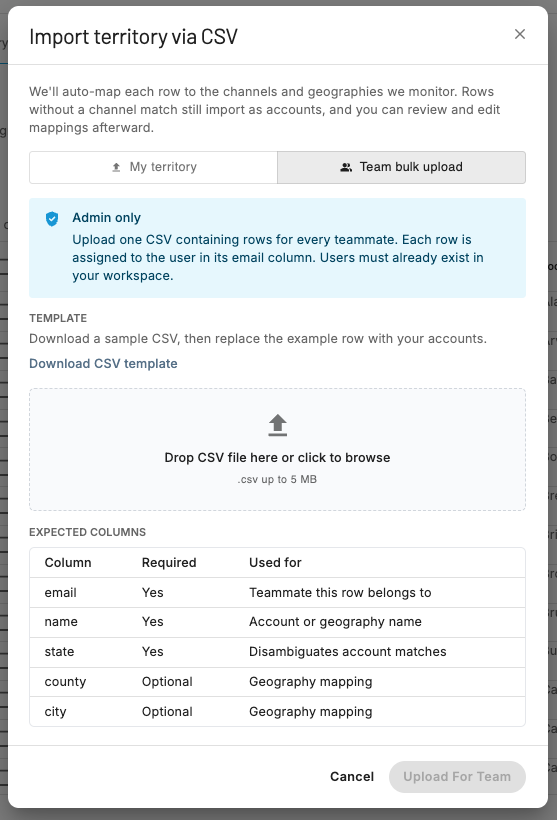Click the Admin only info banner heading
The height and width of the screenshot is (820, 557).
coord(106,218)
